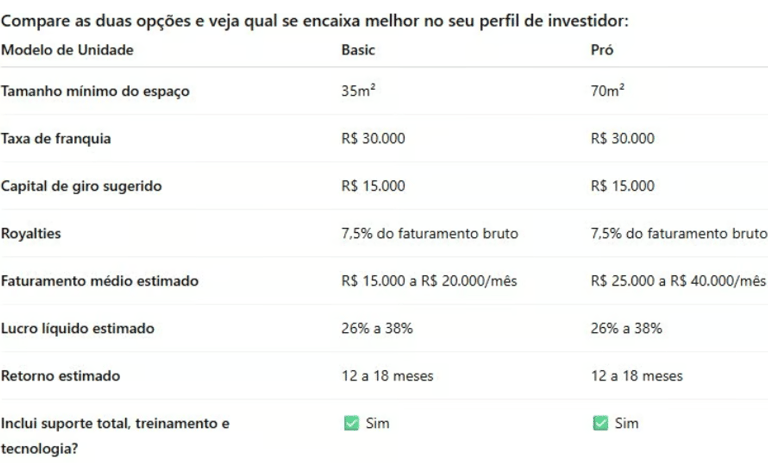Select the Pró column header
Viewport: 768px width, 466px height.
click(602, 50)
